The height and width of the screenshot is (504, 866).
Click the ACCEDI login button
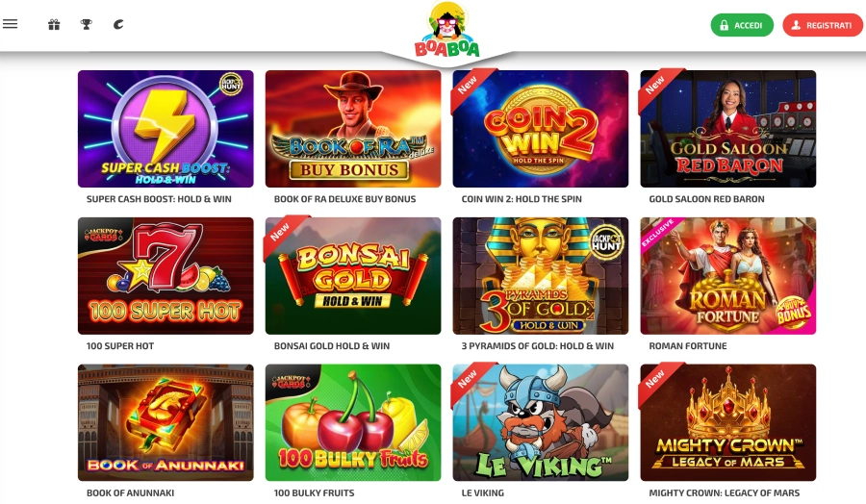click(742, 25)
